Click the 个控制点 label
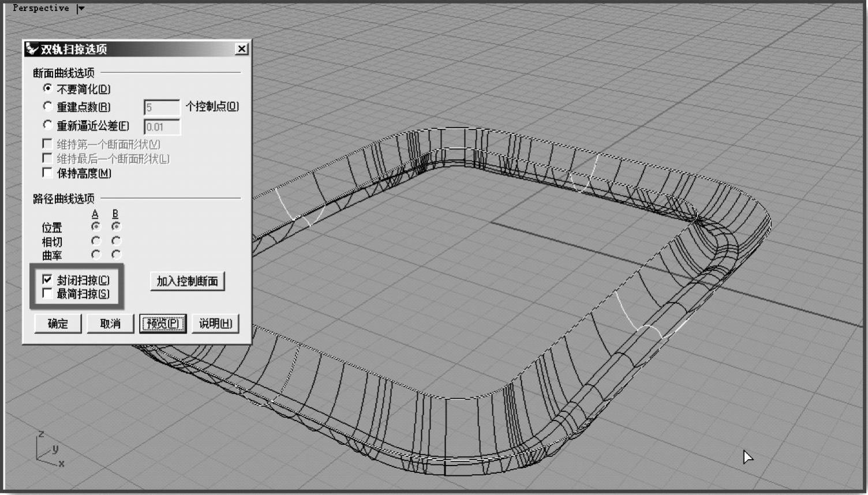Image resolution: width=868 pixels, height=495 pixels. coord(212,106)
